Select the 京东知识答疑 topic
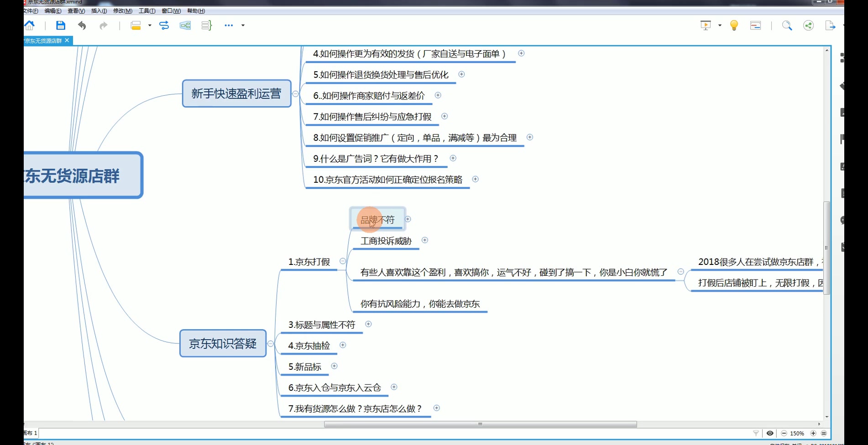The width and height of the screenshot is (868, 445). tap(223, 343)
